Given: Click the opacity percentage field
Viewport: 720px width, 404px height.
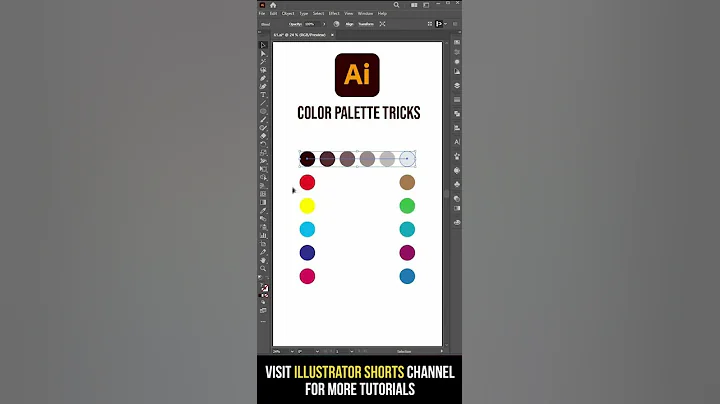Looking at the screenshot, I should click(x=312, y=24).
